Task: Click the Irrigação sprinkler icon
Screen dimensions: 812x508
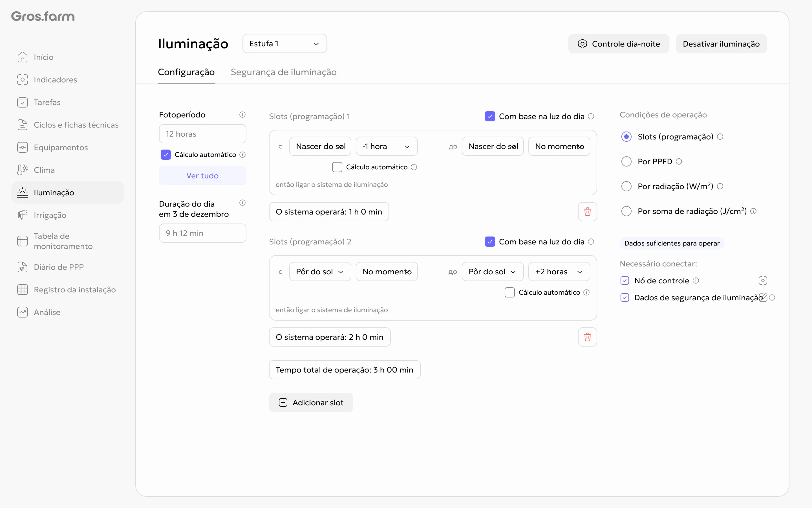Action: point(23,215)
